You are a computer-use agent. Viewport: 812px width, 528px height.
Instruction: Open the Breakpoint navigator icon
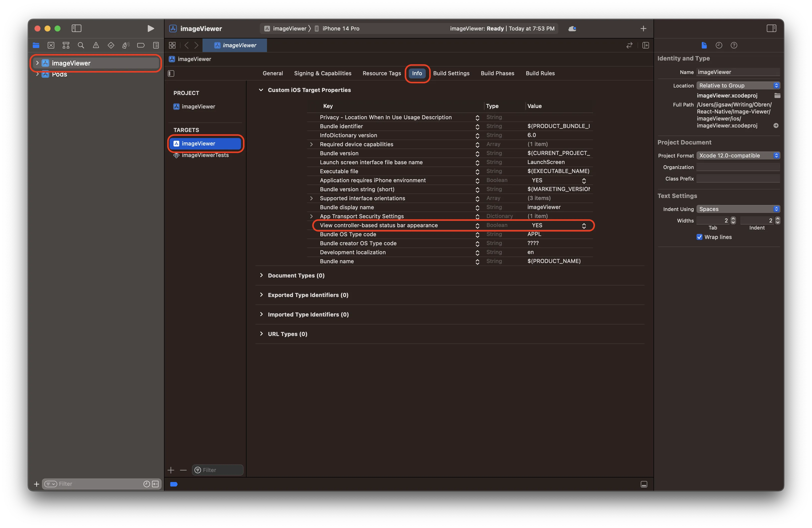[x=140, y=45]
